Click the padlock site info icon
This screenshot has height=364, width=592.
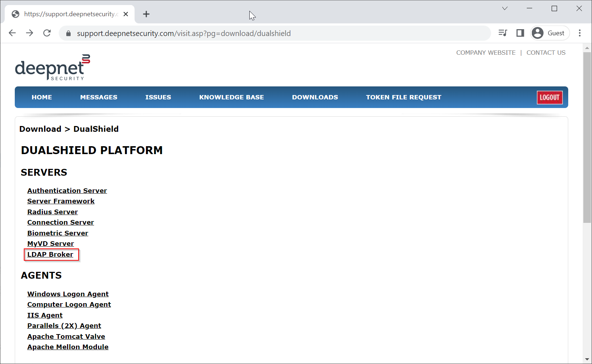(68, 33)
